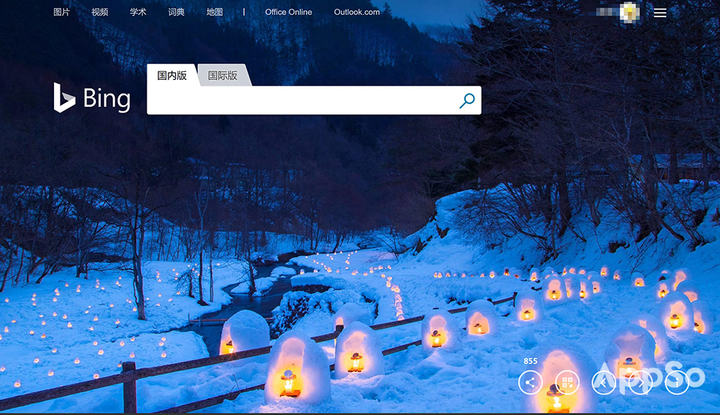Go to 视频 video search

100,12
